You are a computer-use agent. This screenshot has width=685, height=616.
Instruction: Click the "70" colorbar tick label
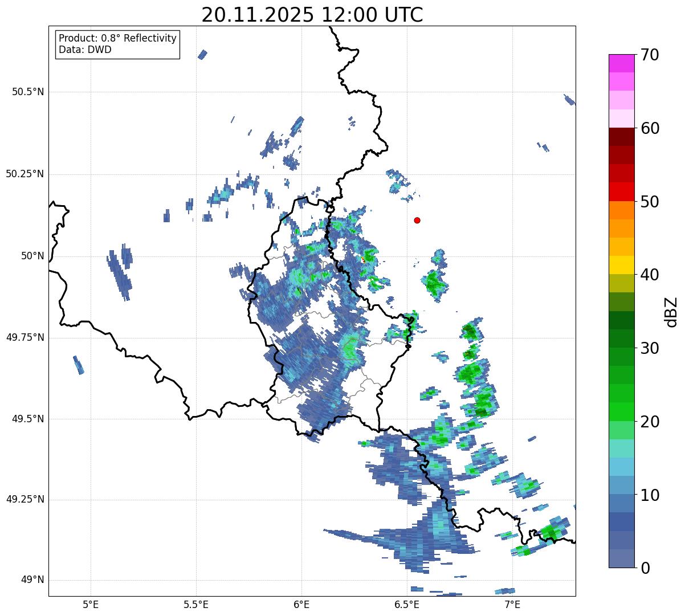coord(650,55)
